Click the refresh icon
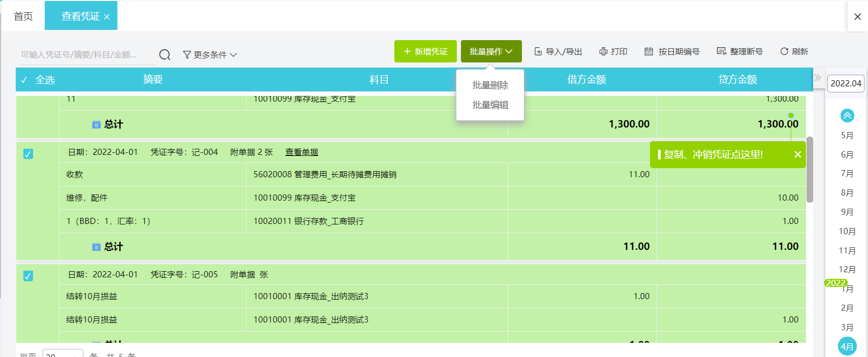This screenshot has height=357, width=868. tap(784, 52)
